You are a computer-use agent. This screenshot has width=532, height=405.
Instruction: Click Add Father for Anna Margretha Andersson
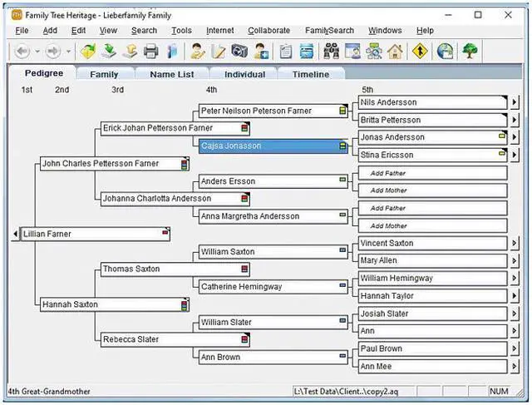pyautogui.click(x=432, y=208)
